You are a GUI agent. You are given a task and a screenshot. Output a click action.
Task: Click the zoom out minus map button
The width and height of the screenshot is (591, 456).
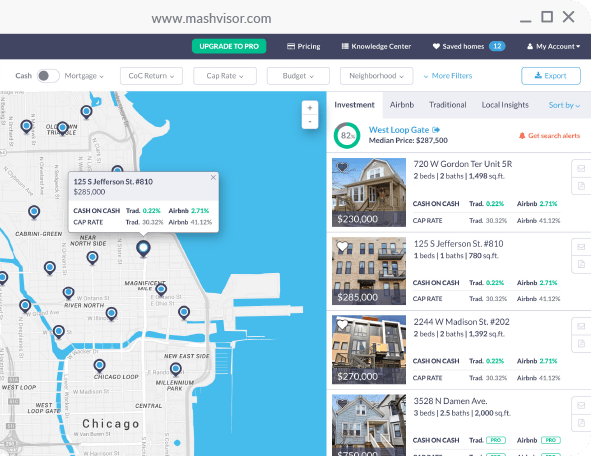click(x=310, y=121)
